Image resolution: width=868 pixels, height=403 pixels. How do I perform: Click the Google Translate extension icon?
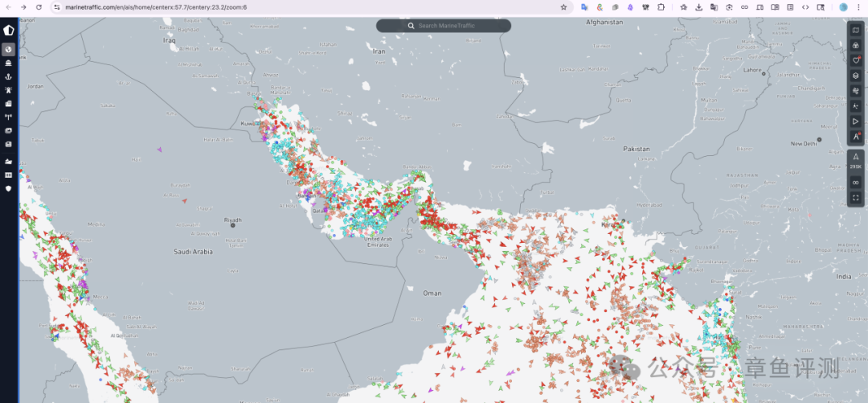pos(584,7)
